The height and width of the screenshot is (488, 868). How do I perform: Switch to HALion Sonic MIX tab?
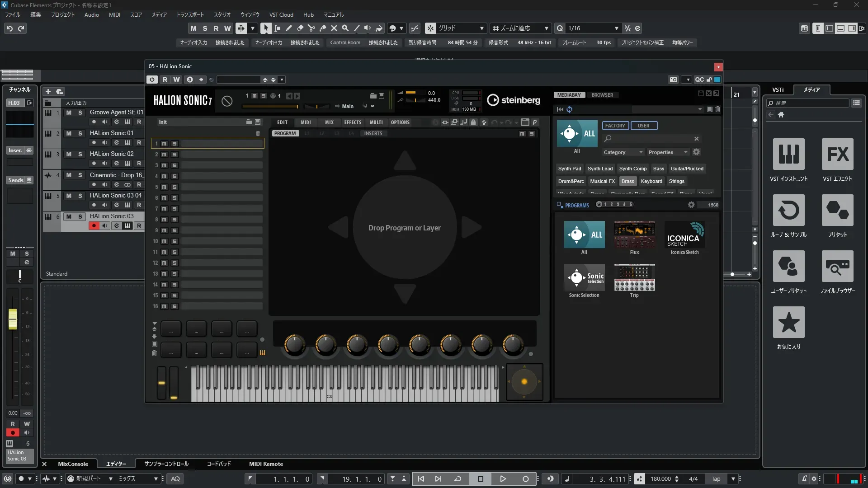329,122
